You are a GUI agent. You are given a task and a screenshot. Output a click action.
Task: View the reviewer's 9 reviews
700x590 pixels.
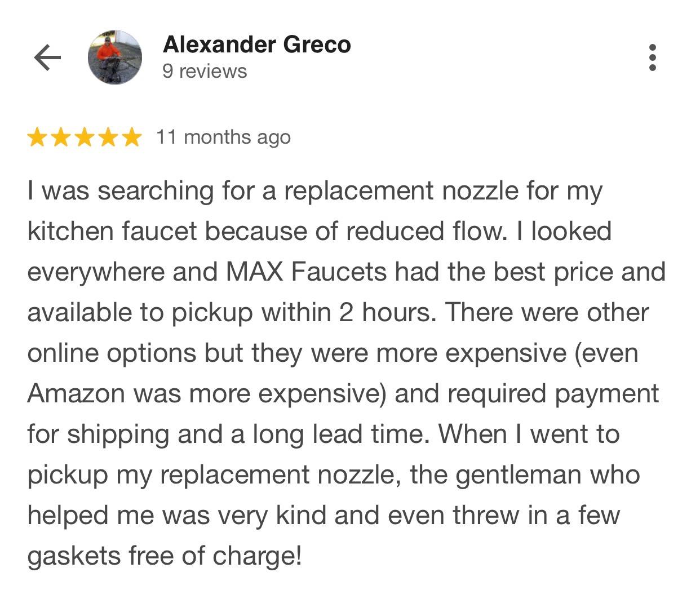(x=205, y=72)
